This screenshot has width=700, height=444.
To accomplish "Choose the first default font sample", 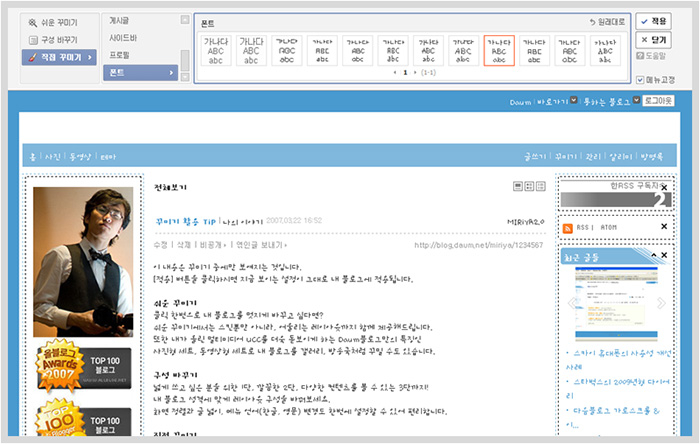I will (x=216, y=51).
